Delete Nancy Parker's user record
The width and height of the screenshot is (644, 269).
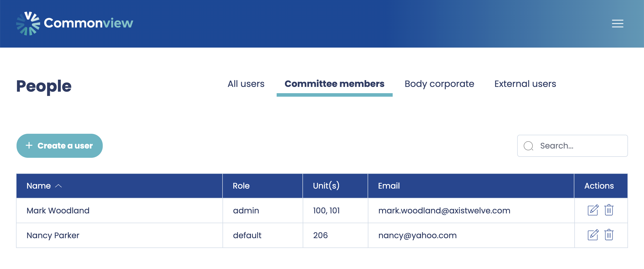(609, 235)
